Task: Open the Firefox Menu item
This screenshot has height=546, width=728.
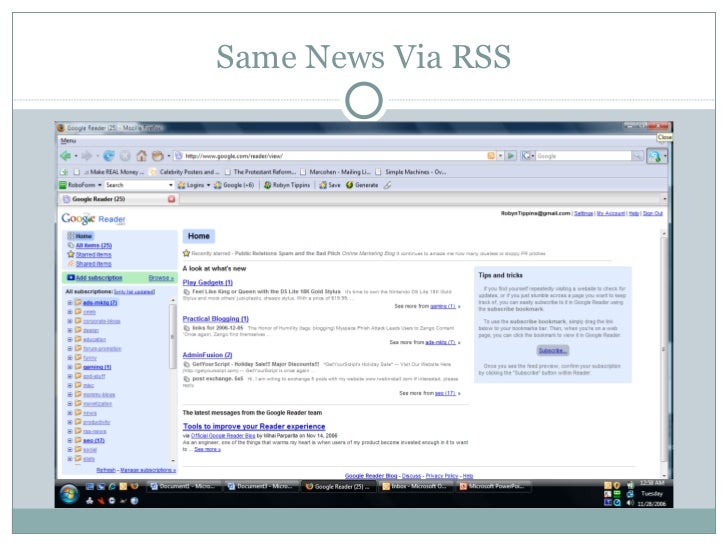Action: pos(68,141)
